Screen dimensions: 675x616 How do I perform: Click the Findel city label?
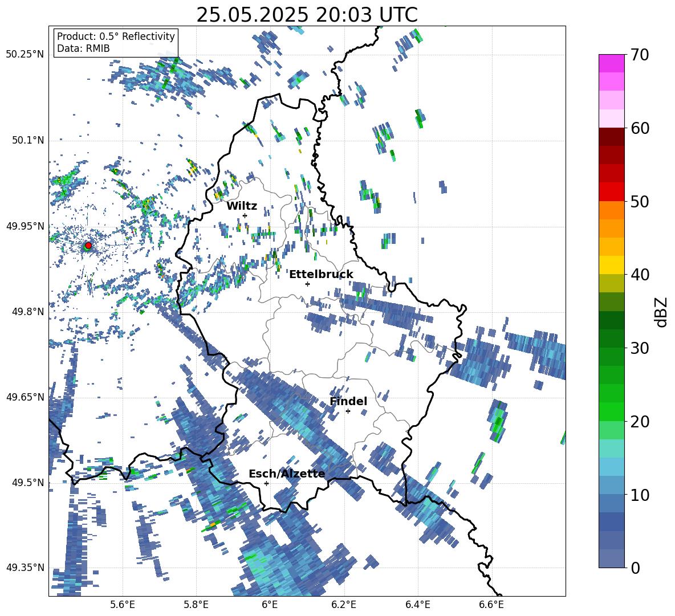tap(348, 401)
